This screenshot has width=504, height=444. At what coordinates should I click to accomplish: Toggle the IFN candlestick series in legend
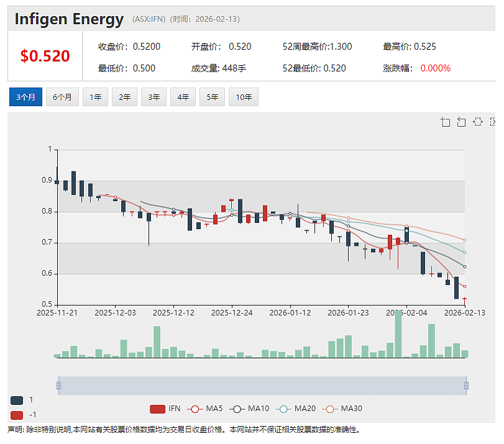pos(165,409)
